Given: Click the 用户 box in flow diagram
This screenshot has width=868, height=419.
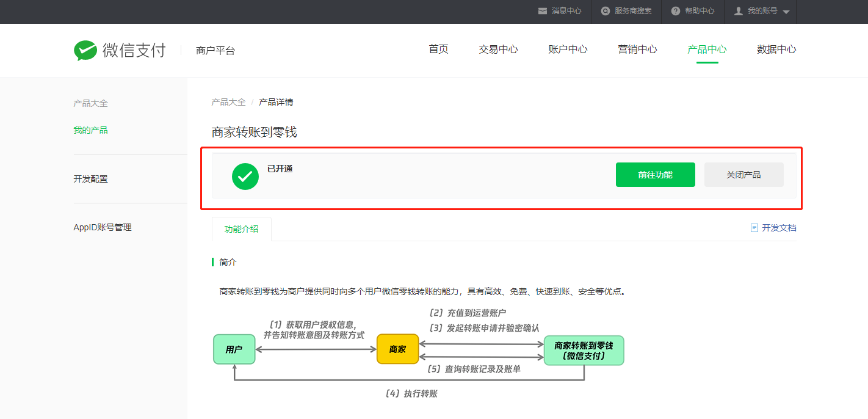Looking at the screenshot, I should [234, 349].
